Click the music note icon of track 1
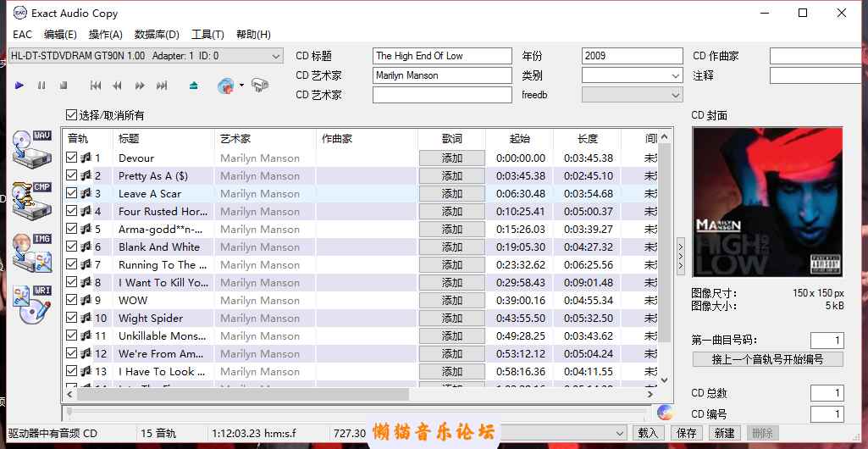This screenshot has width=868, height=449. tap(86, 158)
